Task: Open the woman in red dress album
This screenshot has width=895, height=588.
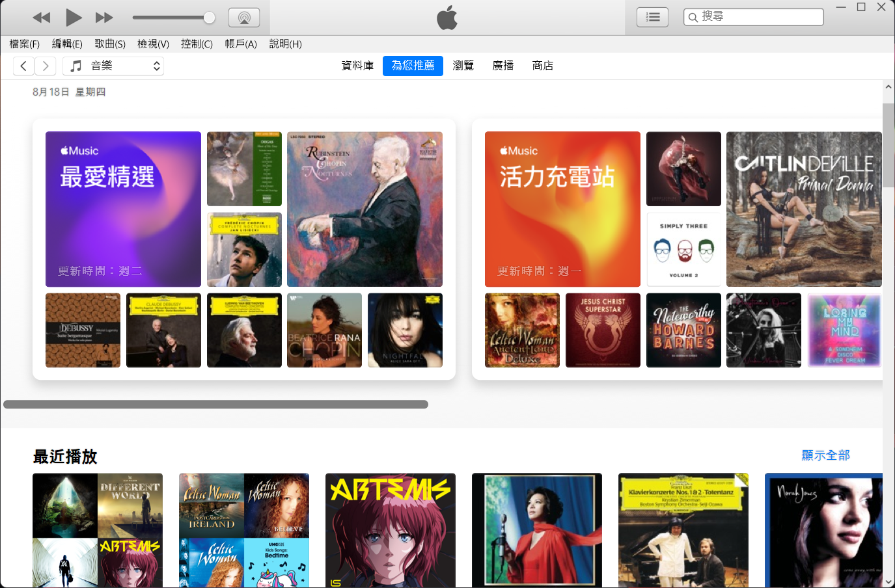Action: [537, 530]
